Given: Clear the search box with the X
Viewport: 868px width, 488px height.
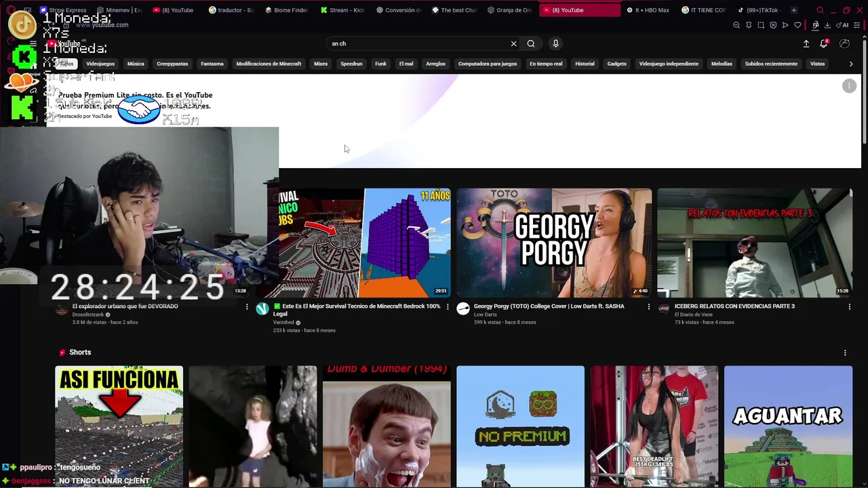Looking at the screenshot, I should click(x=513, y=43).
